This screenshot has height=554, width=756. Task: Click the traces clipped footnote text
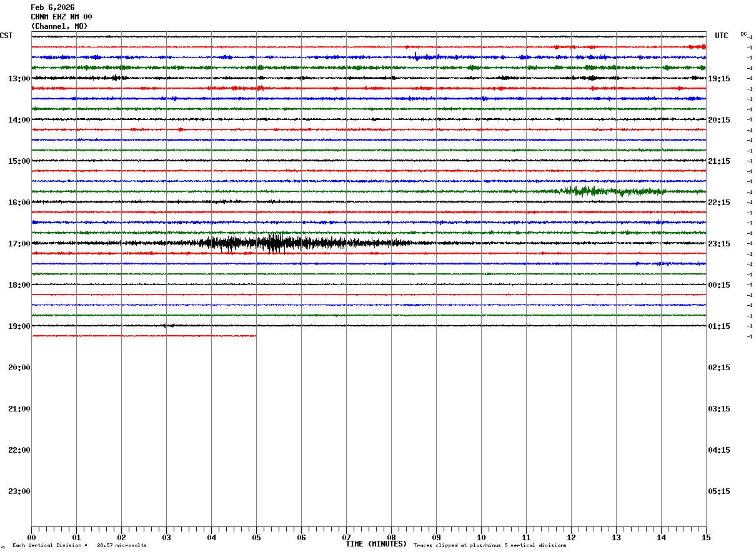[490, 545]
